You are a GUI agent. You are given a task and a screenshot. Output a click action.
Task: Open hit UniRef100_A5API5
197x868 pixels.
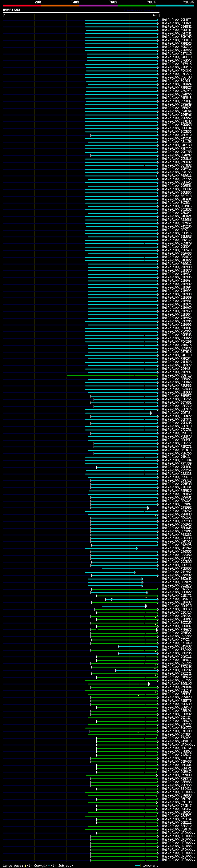click(177, 606)
